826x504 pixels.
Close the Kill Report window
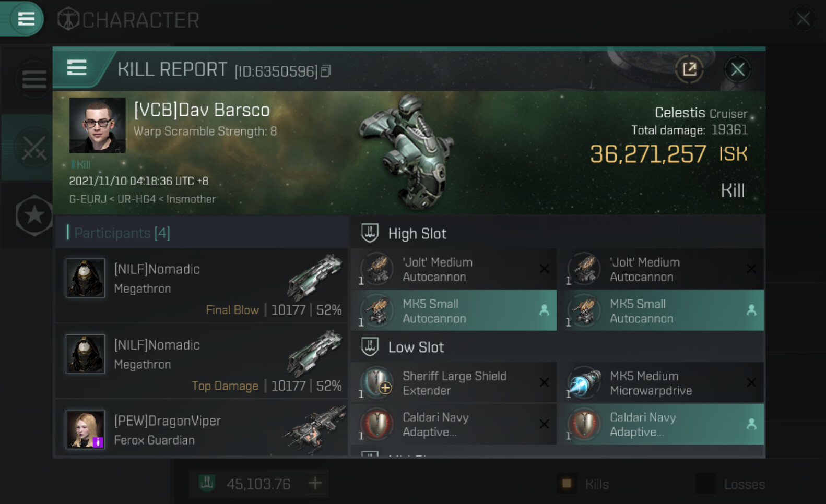coord(737,69)
